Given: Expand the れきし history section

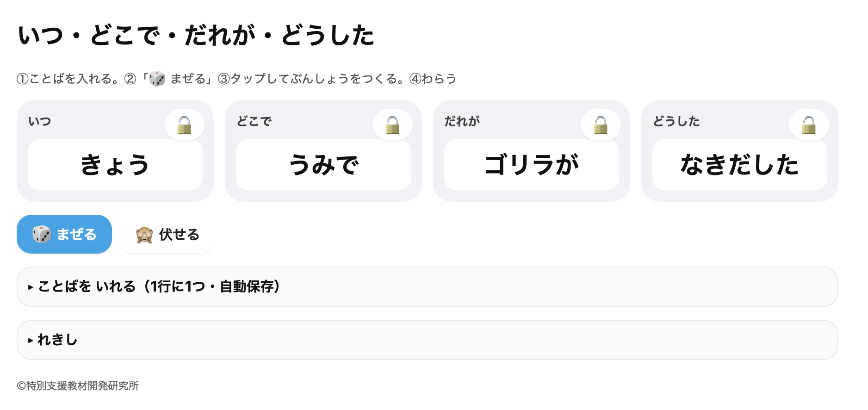Looking at the screenshot, I should tap(428, 340).
